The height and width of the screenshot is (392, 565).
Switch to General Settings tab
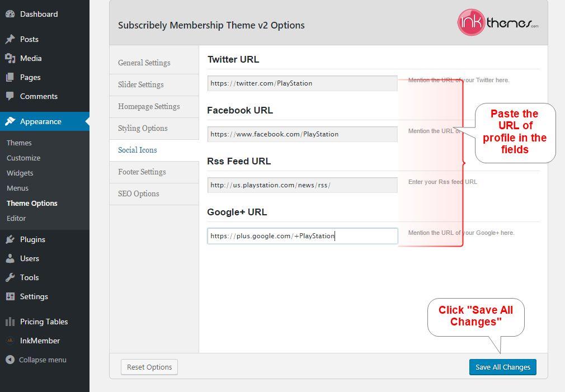pyautogui.click(x=154, y=63)
